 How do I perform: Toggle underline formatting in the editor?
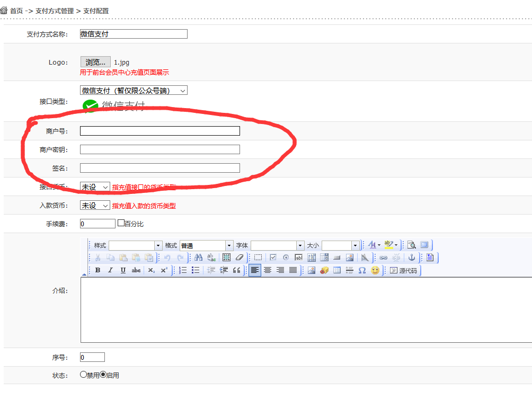(123, 270)
